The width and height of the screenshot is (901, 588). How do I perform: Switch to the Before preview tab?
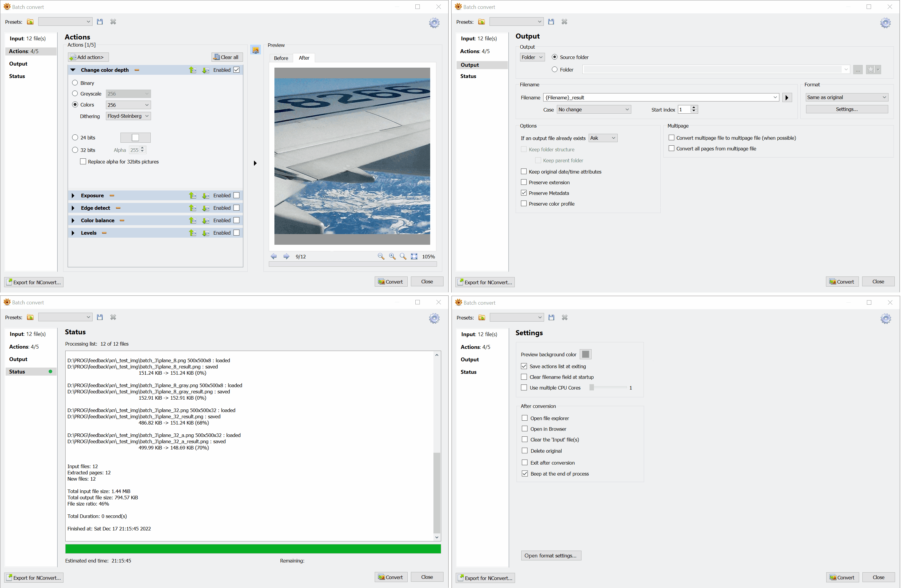[x=281, y=58]
